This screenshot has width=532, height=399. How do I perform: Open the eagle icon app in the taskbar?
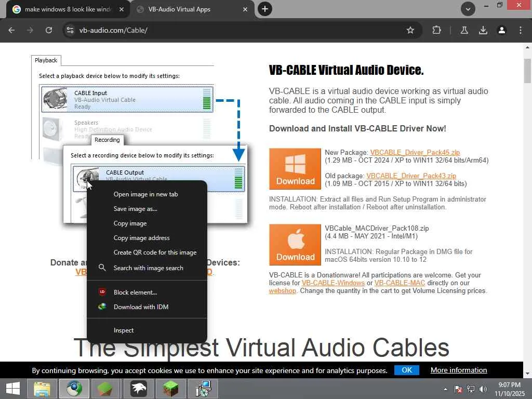click(138, 389)
